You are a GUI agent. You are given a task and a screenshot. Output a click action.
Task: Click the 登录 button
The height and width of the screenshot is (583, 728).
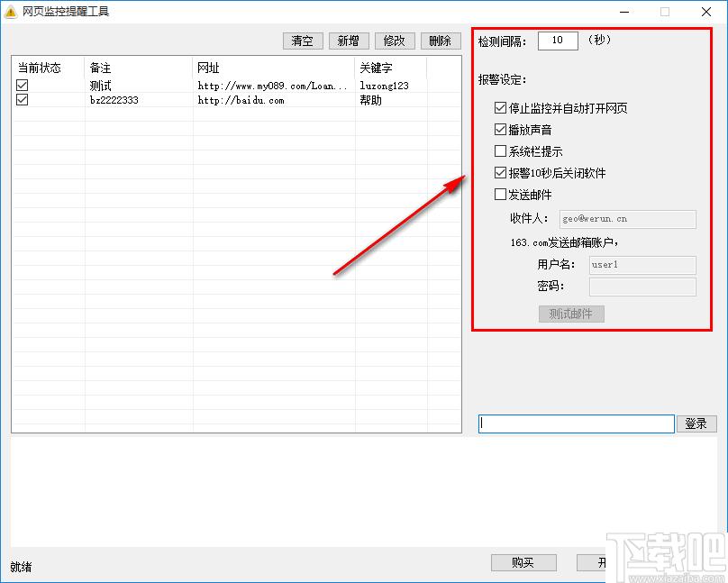point(696,424)
